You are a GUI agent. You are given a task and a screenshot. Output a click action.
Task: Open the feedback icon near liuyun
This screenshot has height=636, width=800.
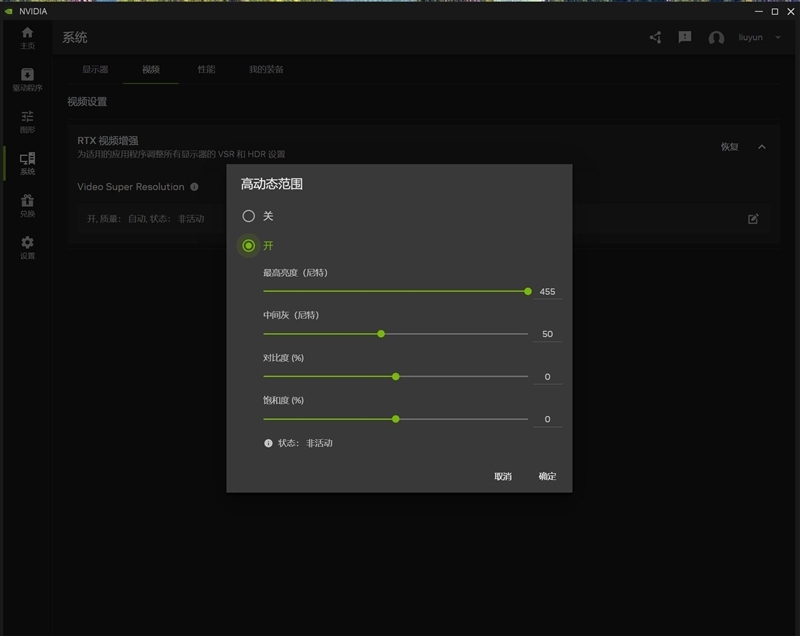[x=685, y=37]
